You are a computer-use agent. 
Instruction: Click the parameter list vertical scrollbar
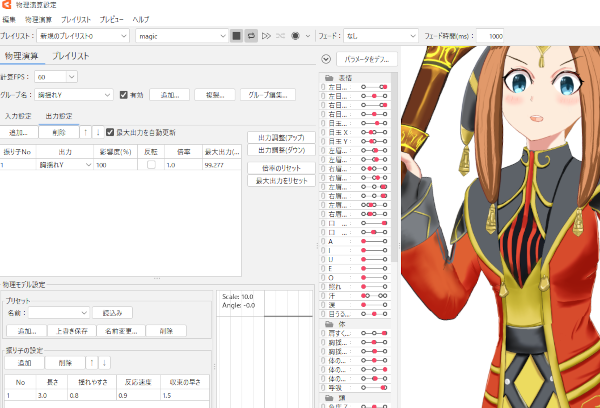click(394, 168)
